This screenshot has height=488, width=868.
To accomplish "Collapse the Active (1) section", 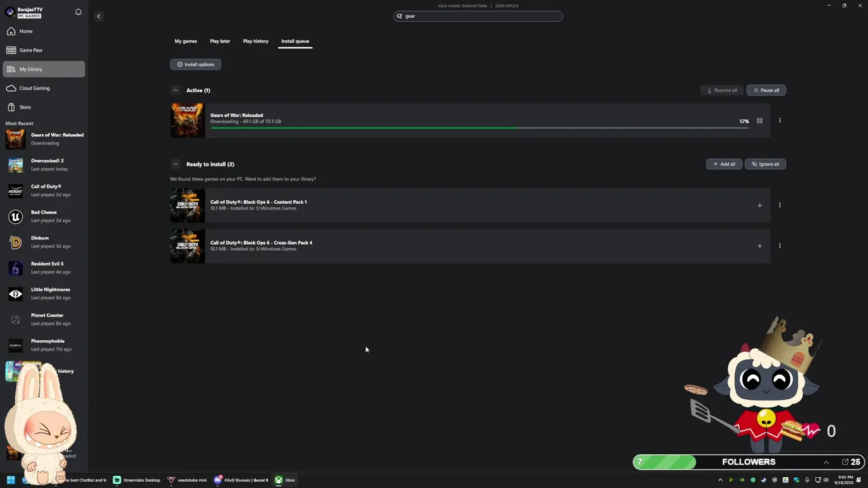I will coord(175,90).
